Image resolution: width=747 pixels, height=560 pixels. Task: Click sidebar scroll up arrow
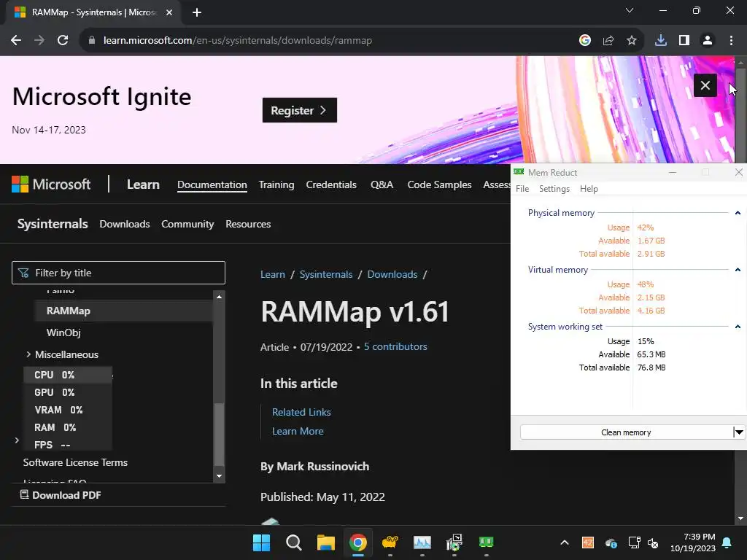(x=219, y=297)
